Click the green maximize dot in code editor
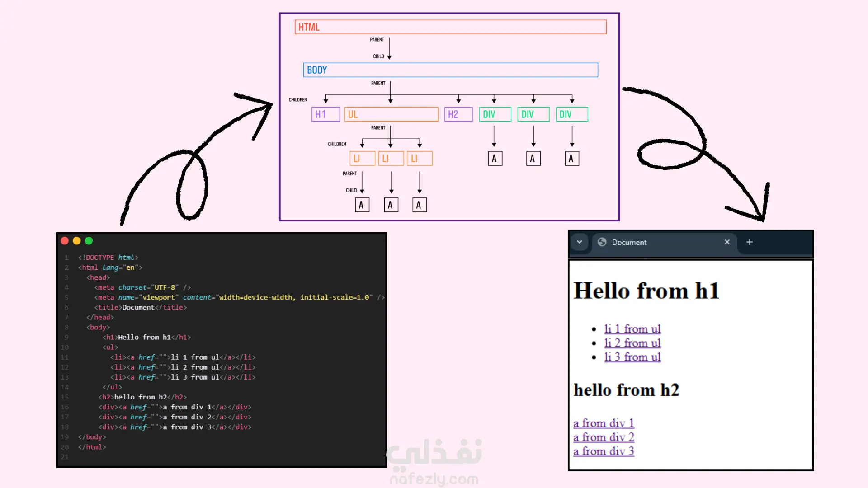The image size is (868, 488). point(89,241)
